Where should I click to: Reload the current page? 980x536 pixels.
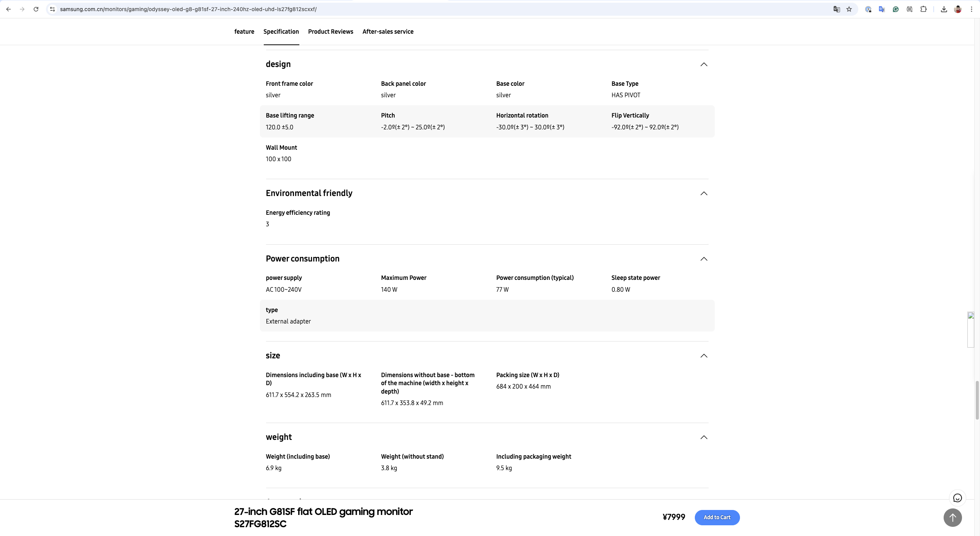click(x=36, y=9)
